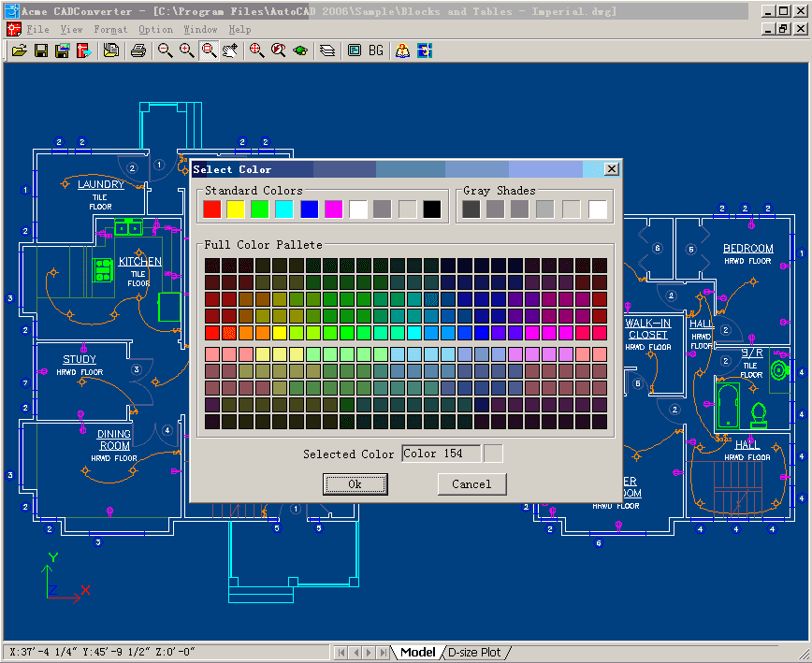Activate the Pan hand tool
Image resolution: width=812 pixels, height=663 pixels.
(230, 50)
